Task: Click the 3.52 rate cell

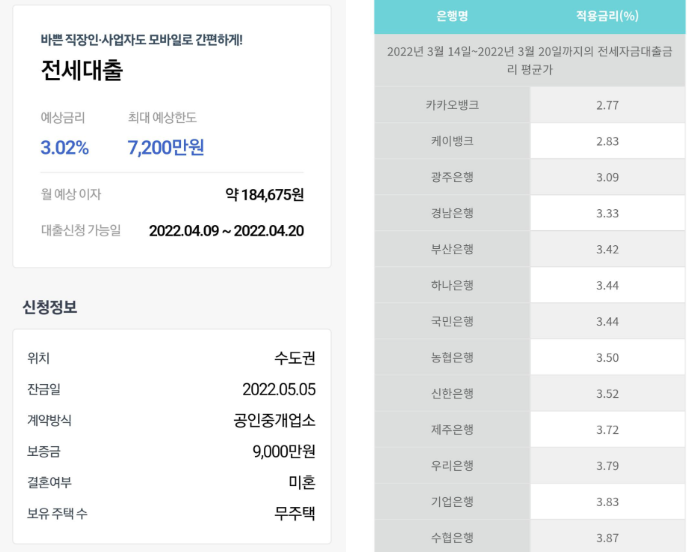Action: [608, 393]
